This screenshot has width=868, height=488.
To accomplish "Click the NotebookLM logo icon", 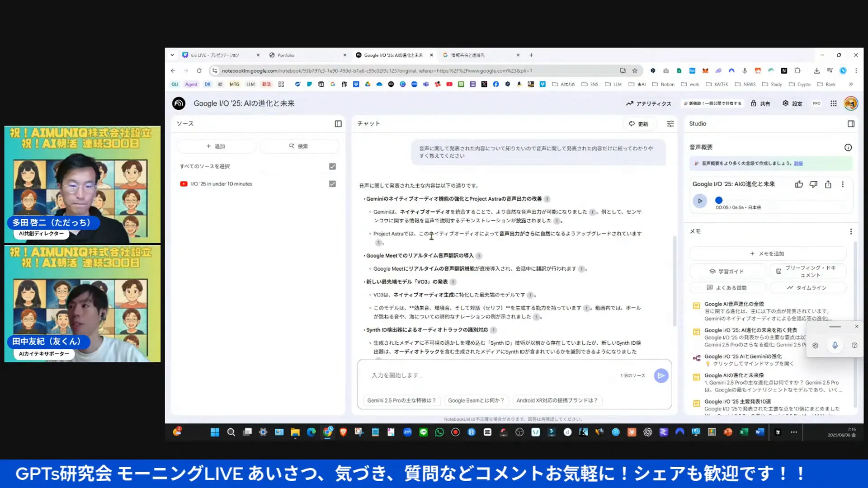I will [x=179, y=103].
